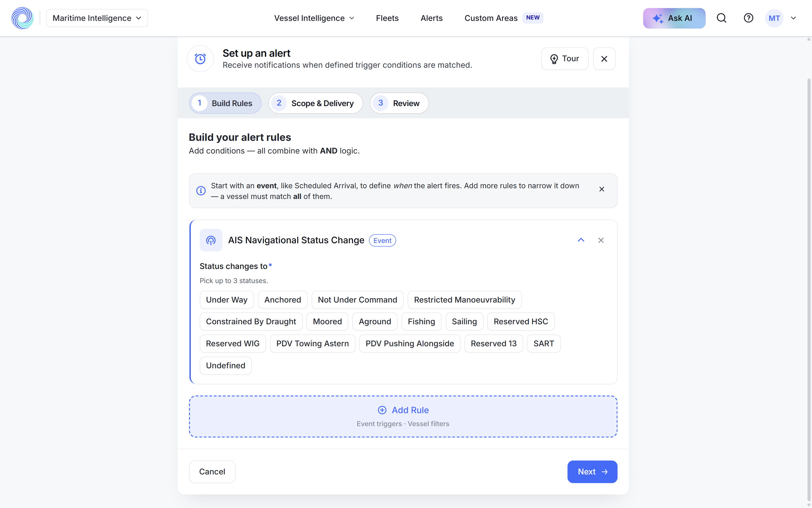812x508 pixels.
Task: Toggle the Undefined status
Action: pyautogui.click(x=226, y=365)
